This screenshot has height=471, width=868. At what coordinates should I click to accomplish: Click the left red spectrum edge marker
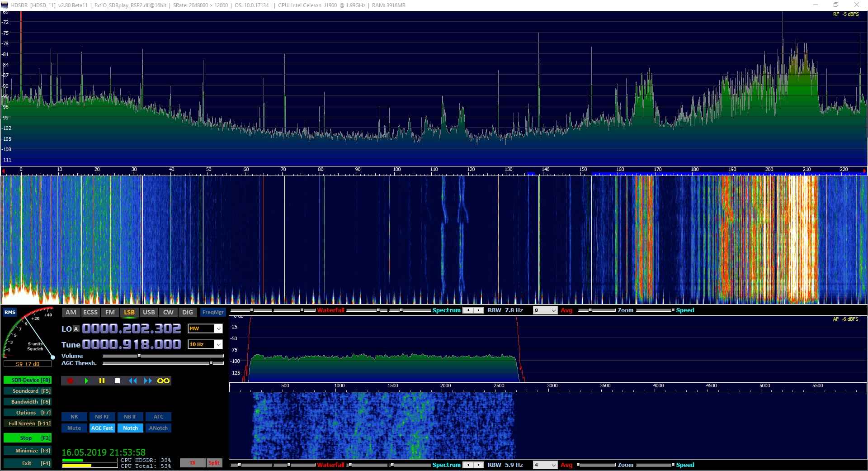pos(4,171)
